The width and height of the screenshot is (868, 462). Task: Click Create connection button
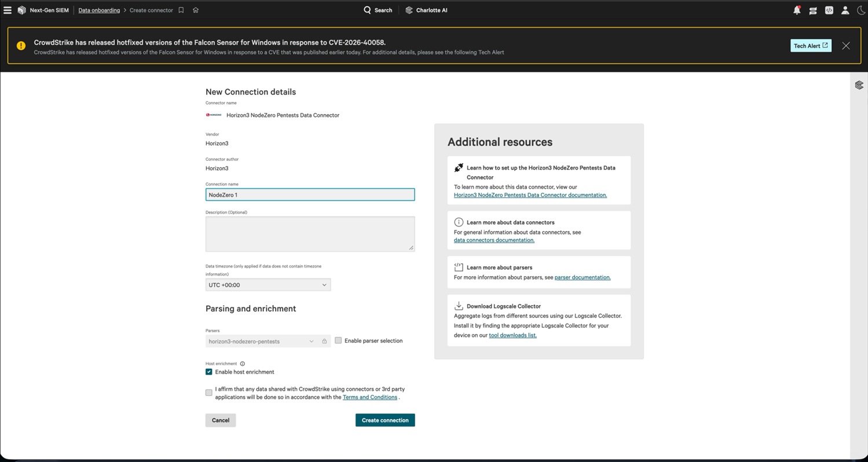(385, 420)
